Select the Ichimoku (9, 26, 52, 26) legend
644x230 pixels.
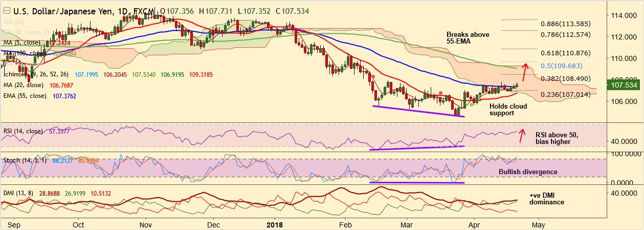pos(36,74)
